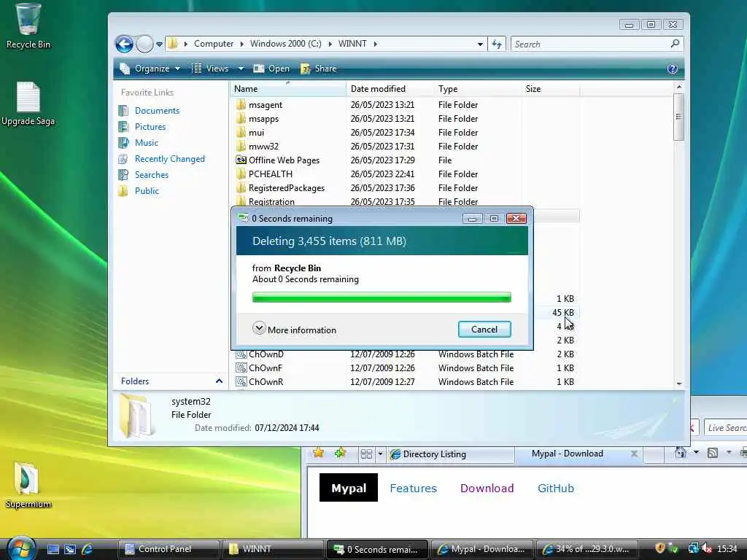Screen dimensions: 747x560
Task: Click the Explorer forward navigation button
Action: pos(144,44)
